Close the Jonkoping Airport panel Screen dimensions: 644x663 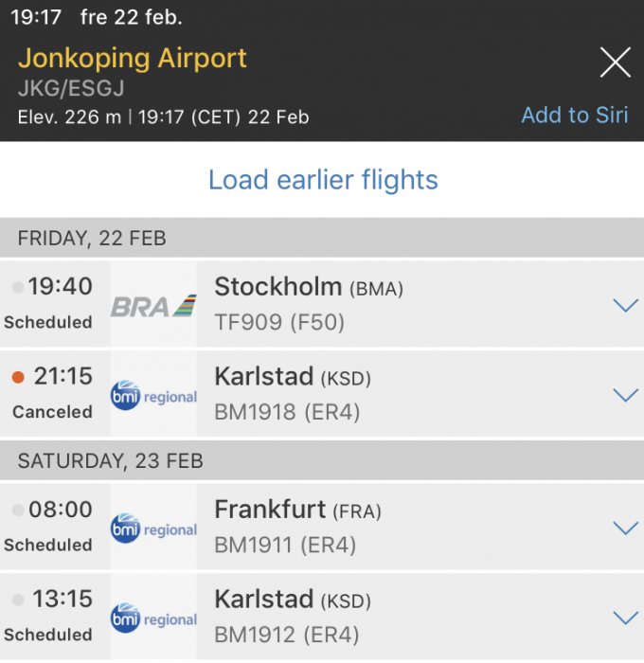point(616,63)
